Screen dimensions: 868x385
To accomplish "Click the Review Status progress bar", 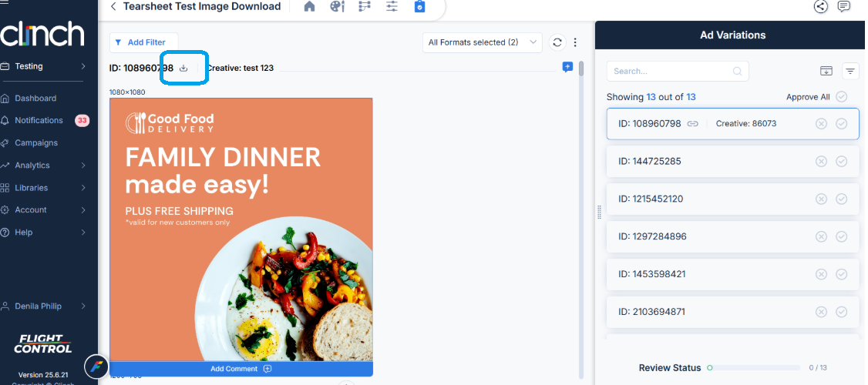I will (754, 368).
